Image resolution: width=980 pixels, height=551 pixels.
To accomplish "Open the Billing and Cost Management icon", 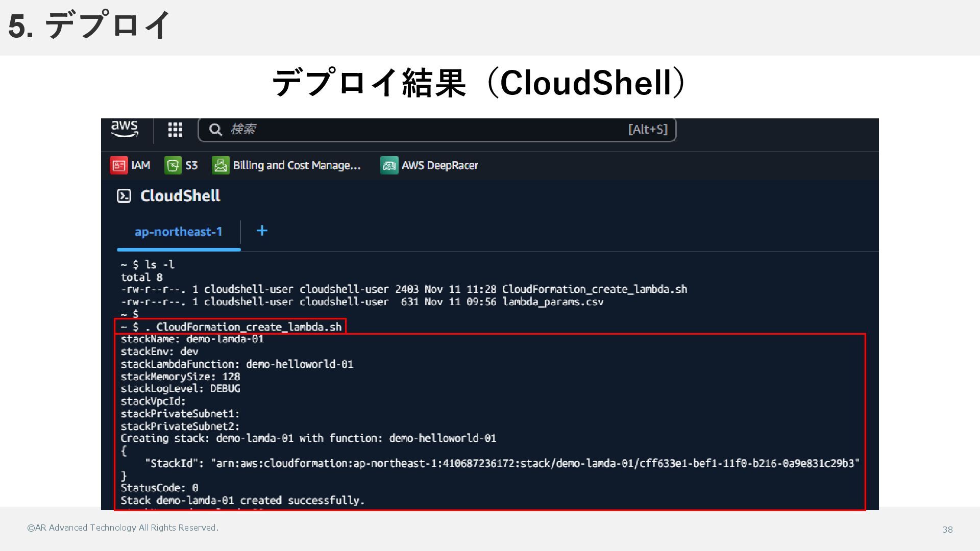I will pos(220,165).
